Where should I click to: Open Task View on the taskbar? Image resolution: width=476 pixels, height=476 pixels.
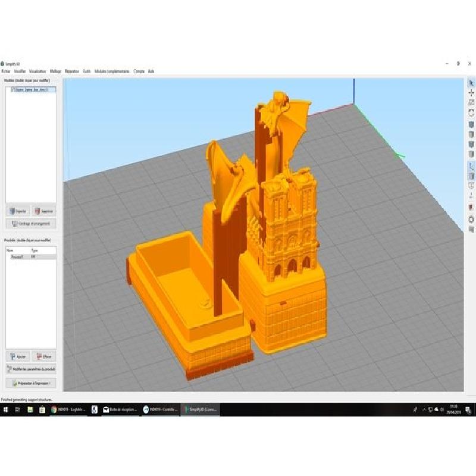(18, 410)
